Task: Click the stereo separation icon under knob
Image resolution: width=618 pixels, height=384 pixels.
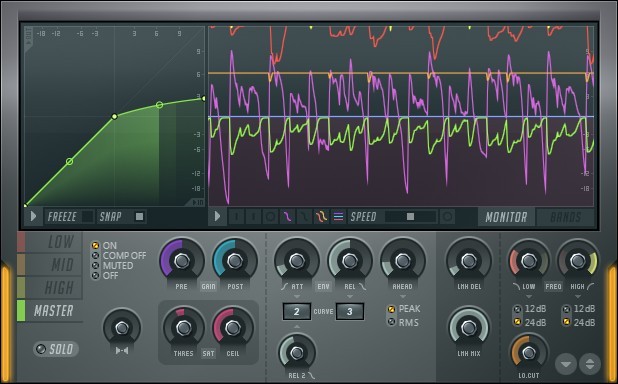Action: (x=122, y=350)
